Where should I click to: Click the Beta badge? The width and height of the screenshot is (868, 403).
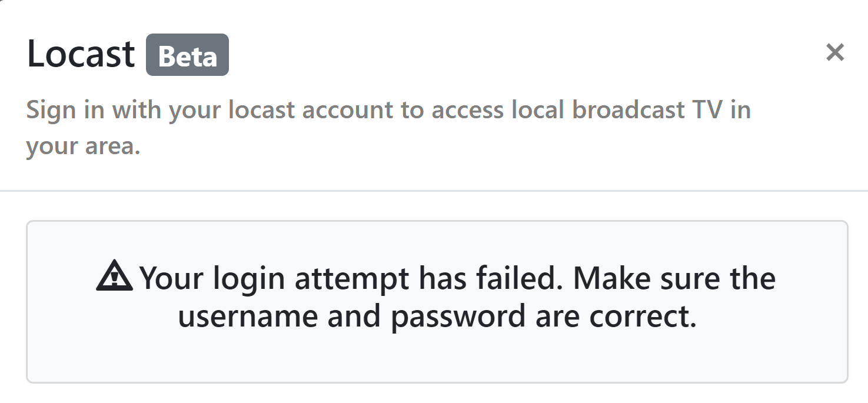187,55
